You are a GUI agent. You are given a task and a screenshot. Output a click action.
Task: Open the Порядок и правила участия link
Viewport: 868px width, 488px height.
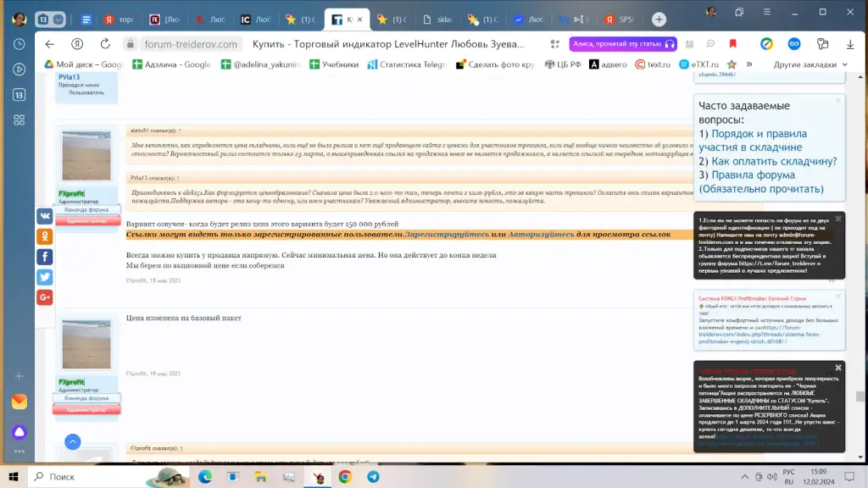point(753,141)
